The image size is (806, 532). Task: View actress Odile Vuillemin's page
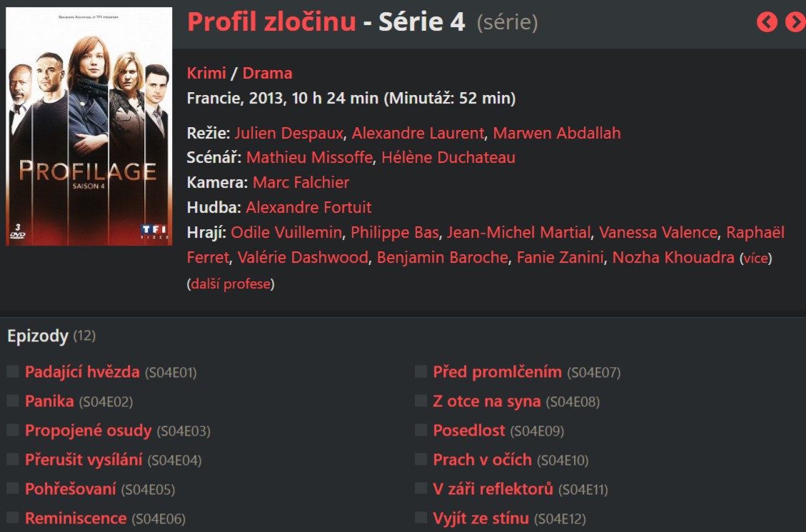pos(286,232)
